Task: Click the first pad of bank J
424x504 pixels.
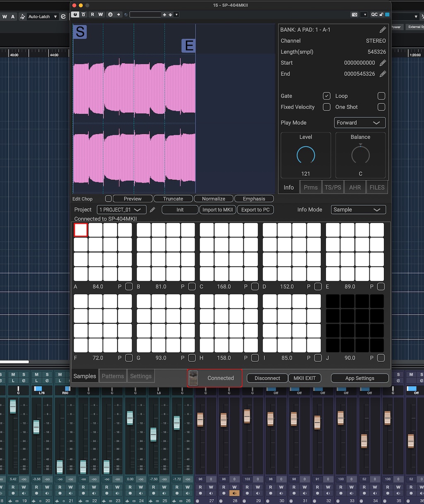Action: click(x=333, y=301)
